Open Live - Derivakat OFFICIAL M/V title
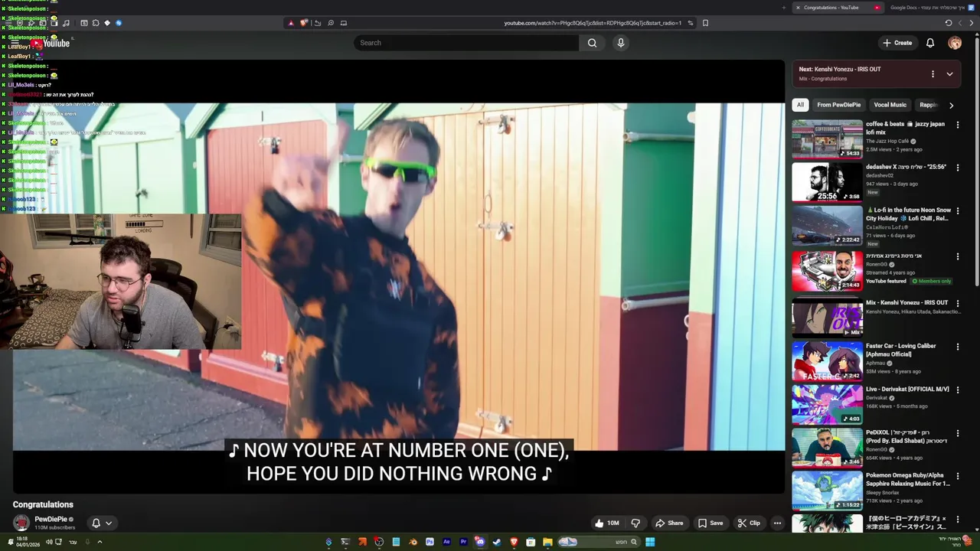Viewport: 980px width, 551px height. click(x=907, y=389)
